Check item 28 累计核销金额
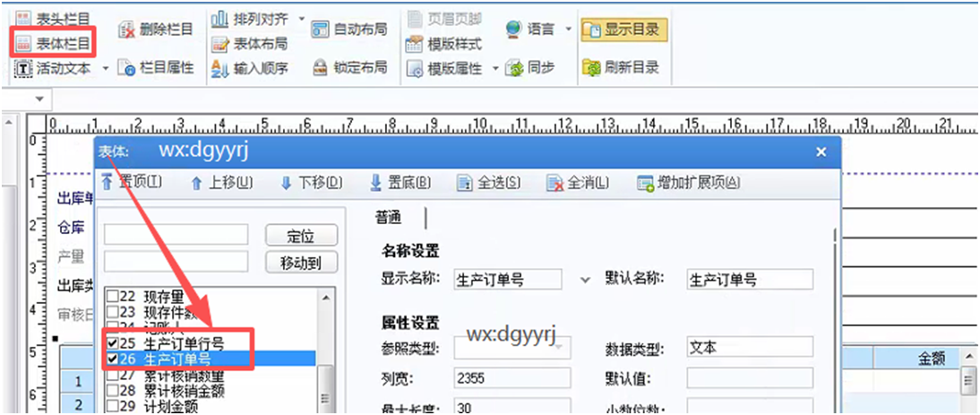The width and height of the screenshot is (980, 415). [113, 391]
